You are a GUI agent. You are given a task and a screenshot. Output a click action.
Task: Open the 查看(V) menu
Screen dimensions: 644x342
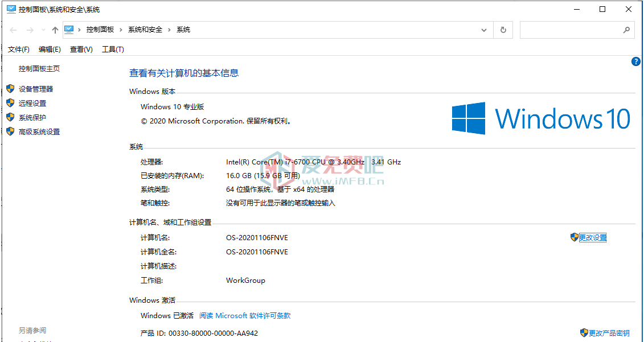coord(81,50)
